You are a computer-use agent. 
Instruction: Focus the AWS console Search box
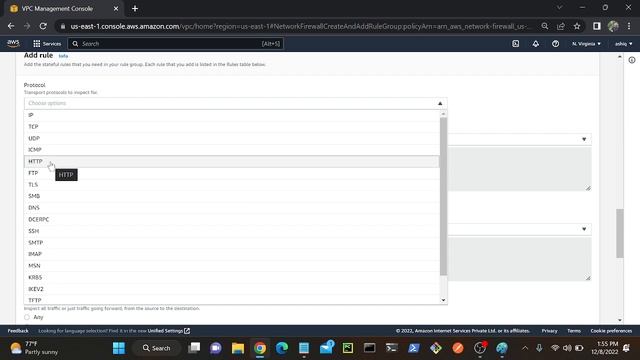point(176,44)
